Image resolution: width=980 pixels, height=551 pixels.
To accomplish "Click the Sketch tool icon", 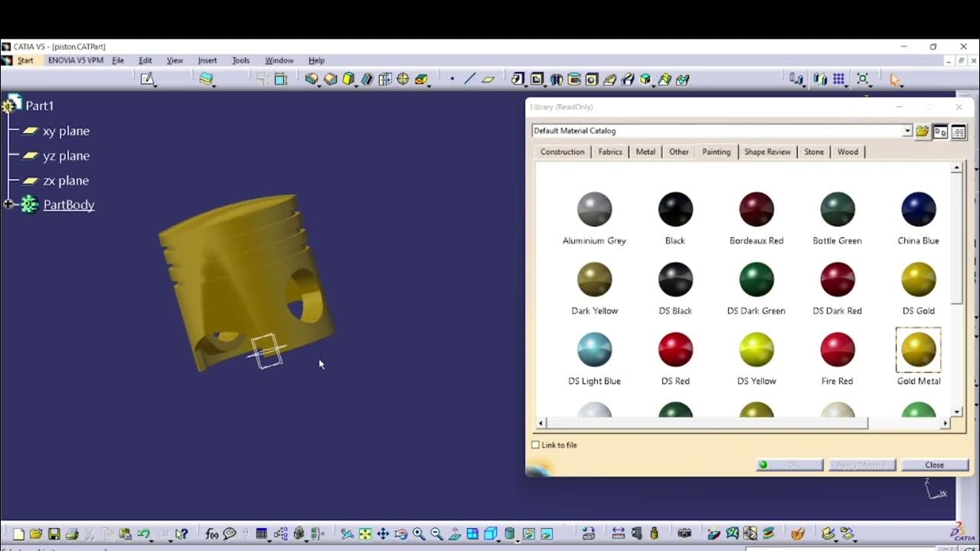I will pos(147,79).
